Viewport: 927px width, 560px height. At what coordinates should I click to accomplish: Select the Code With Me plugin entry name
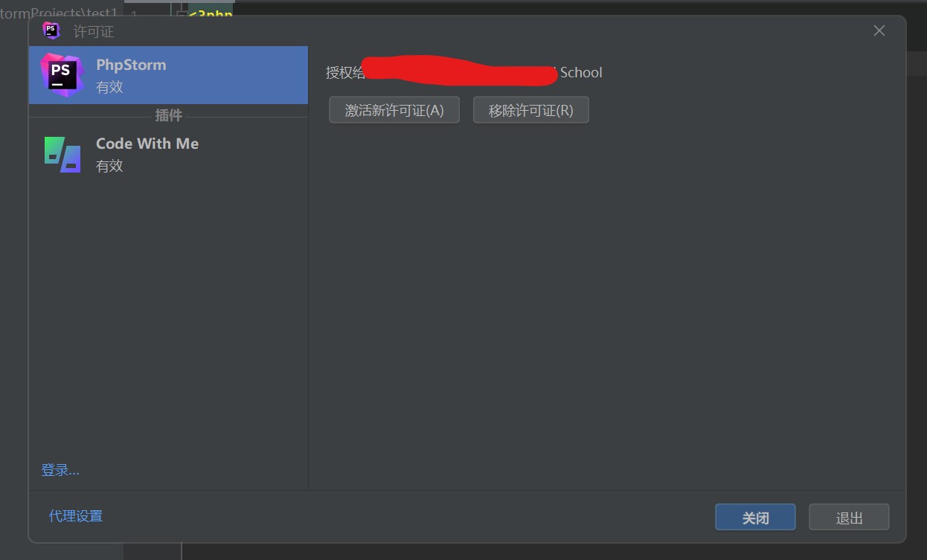point(147,144)
